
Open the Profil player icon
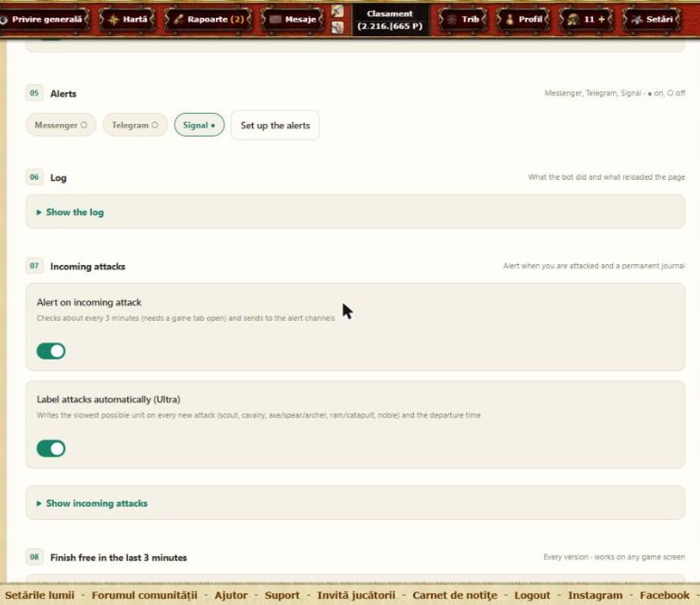pyautogui.click(x=509, y=19)
